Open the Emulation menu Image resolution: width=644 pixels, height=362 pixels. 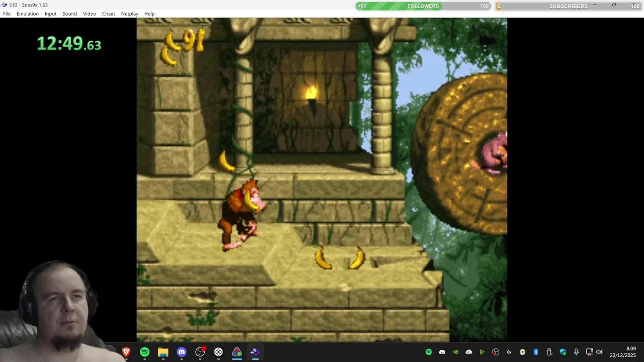click(x=27, y=14)
